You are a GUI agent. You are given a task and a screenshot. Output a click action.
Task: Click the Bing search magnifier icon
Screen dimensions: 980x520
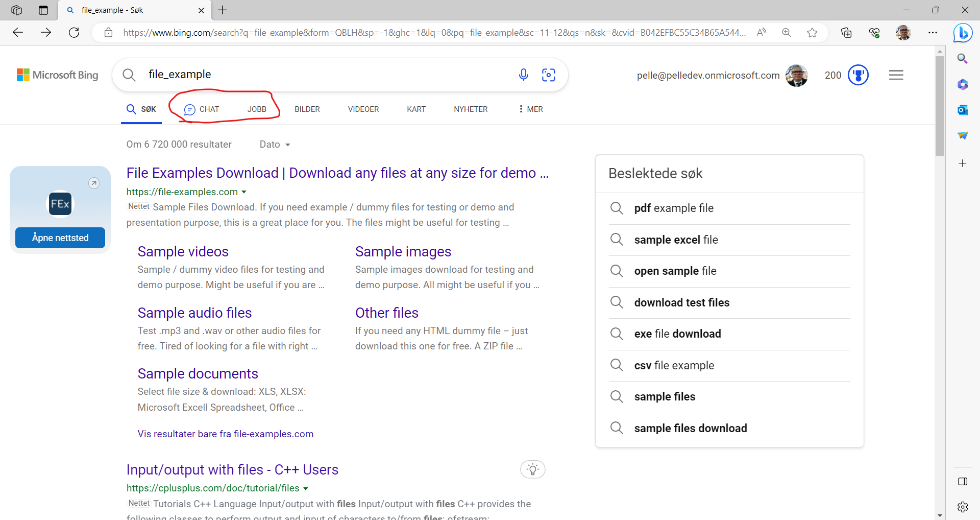[129, 75]
